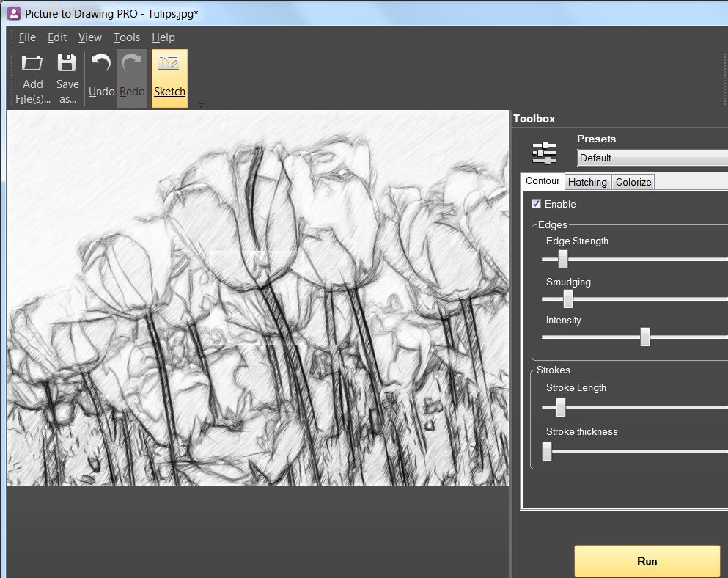Click the app icon in title bar
This screenshot has height=578, width=728.
point(12,13)
